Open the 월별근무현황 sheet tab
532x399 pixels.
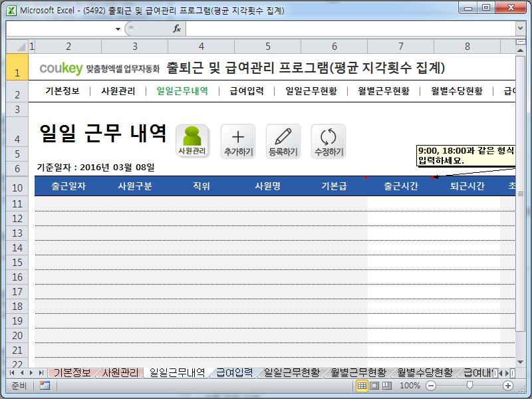(358, 373)
